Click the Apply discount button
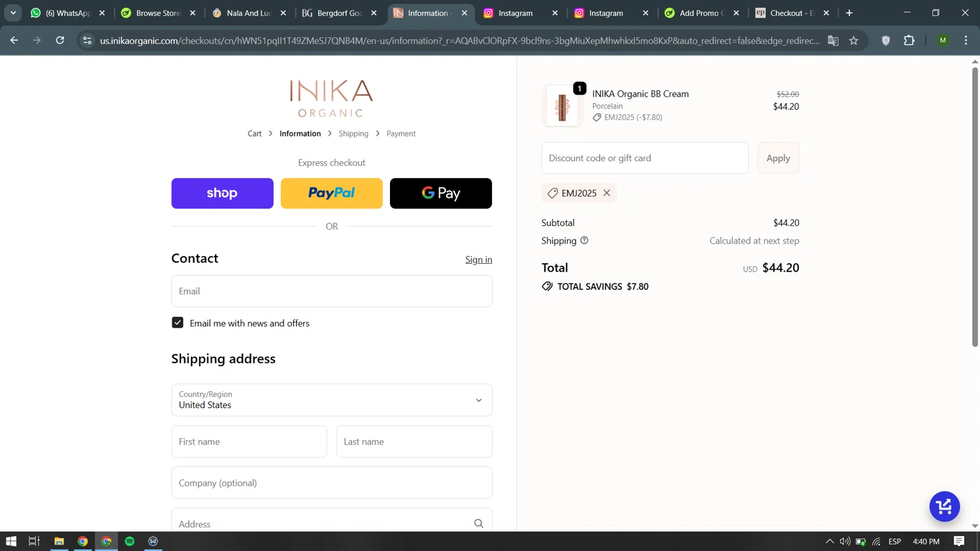 click(x=778, y=158)
